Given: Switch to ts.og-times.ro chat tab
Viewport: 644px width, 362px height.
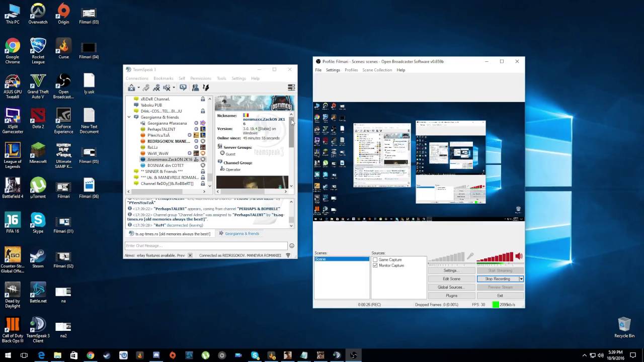Looking at the screenshot, I should [170, 234].
